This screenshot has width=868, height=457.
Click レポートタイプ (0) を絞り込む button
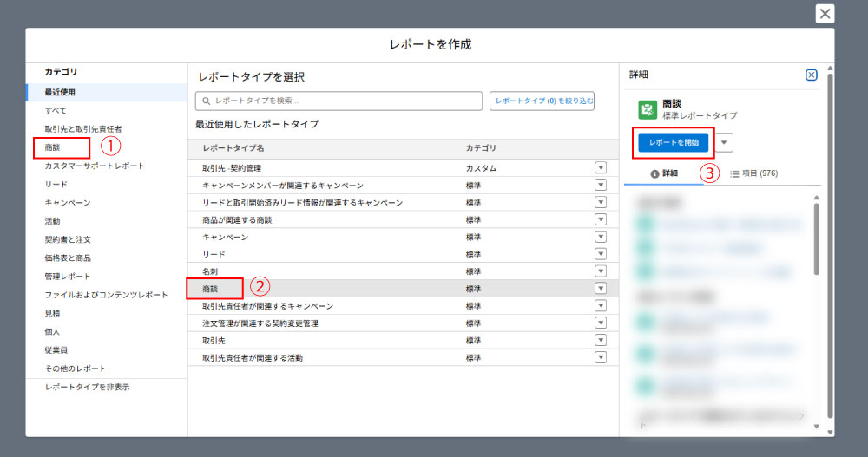click(542, 101)
